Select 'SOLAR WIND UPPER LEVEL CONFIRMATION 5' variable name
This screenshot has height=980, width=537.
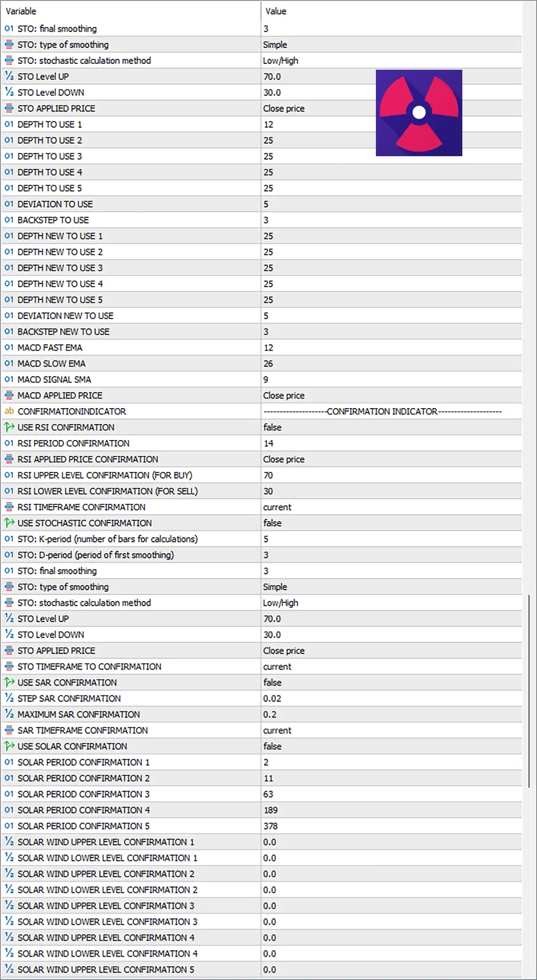pos(106,970)
